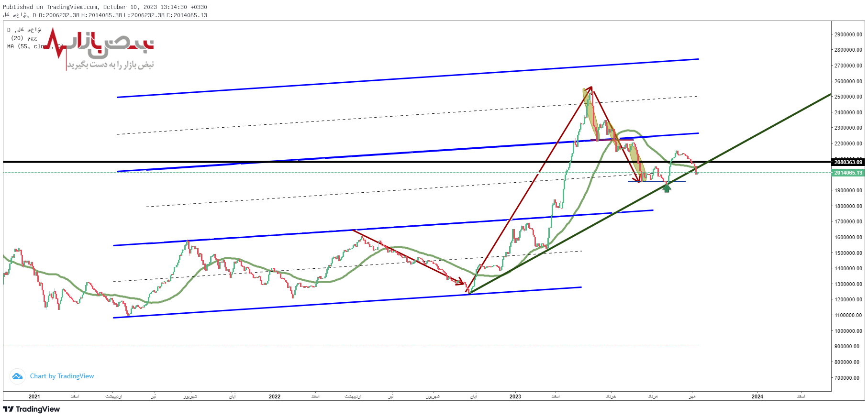Click the 2600000.00 price axis label

(x=848, y=81)
